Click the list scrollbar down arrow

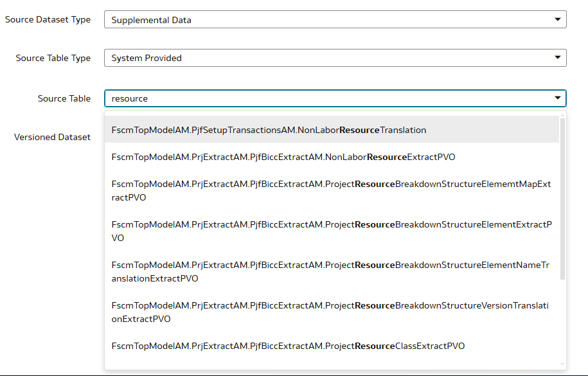562,364
